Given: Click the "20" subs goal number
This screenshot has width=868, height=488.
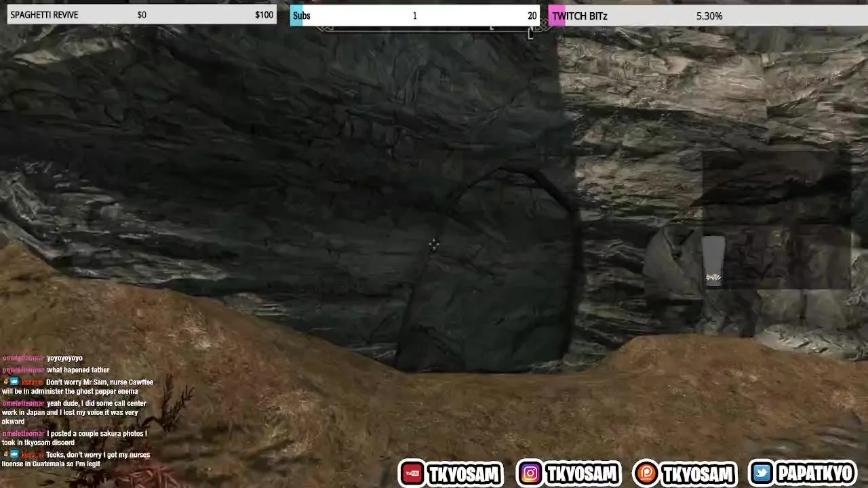Looking at the screenshot, I should point(532,16).
